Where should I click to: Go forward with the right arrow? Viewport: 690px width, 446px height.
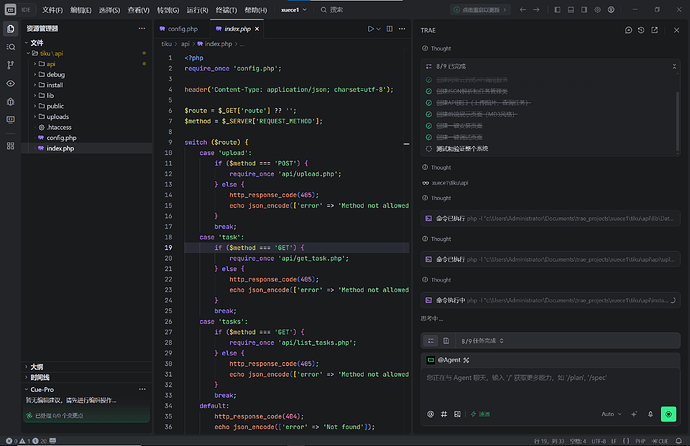536,10
